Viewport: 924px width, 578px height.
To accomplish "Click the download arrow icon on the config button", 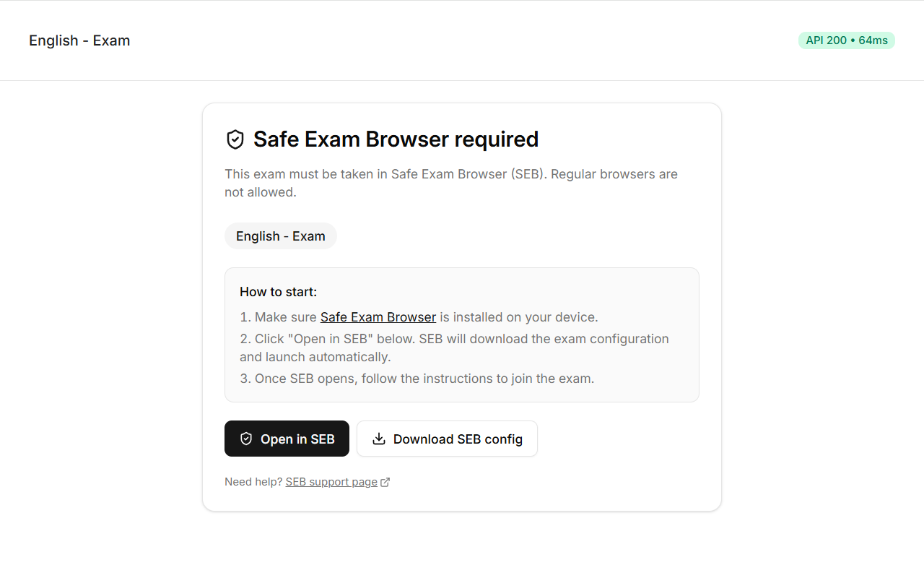I will [x=378, y=439].
